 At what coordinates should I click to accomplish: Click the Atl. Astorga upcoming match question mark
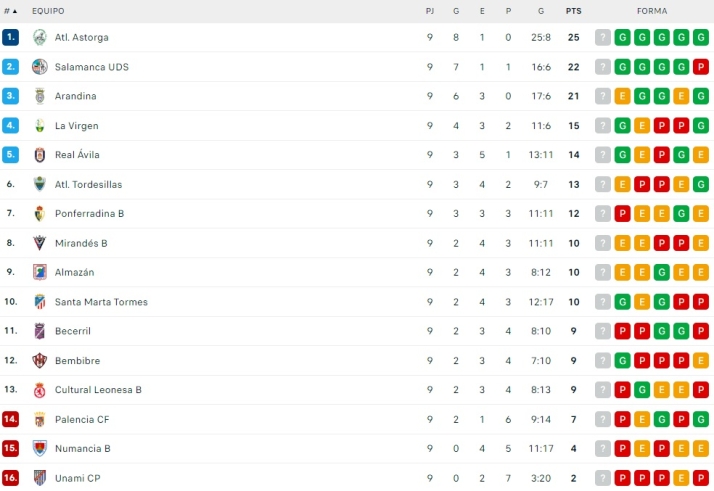point(602,37)
